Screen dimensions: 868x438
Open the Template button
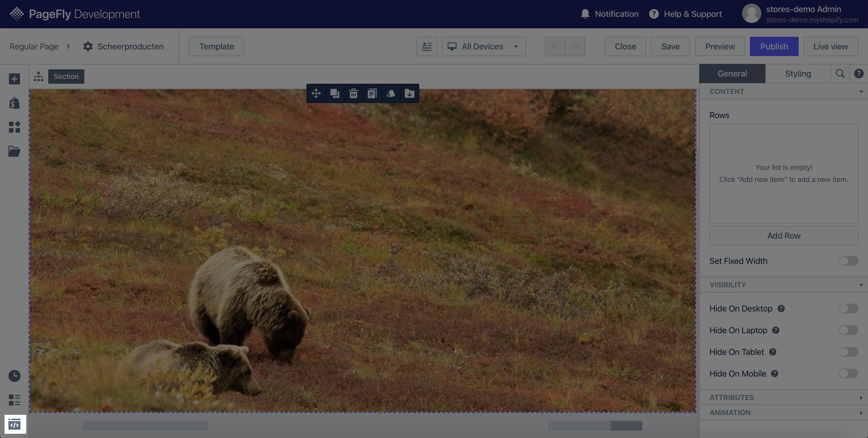[216, 46]
